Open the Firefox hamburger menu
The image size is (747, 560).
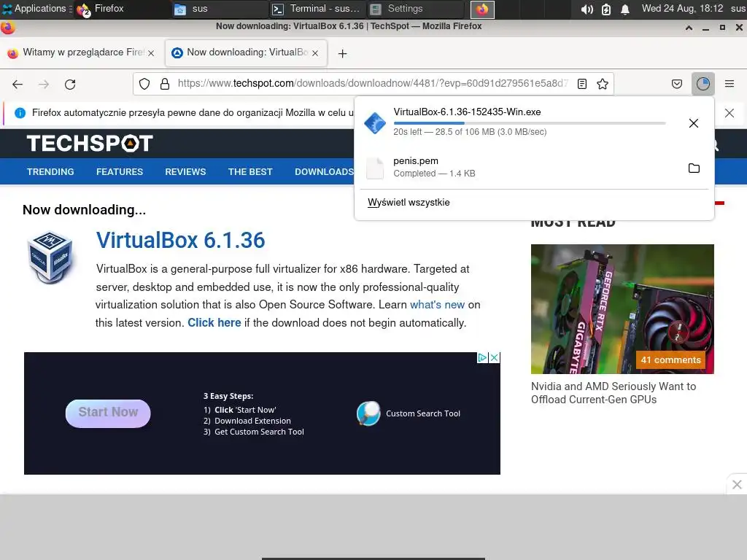(x=729, y=84)
